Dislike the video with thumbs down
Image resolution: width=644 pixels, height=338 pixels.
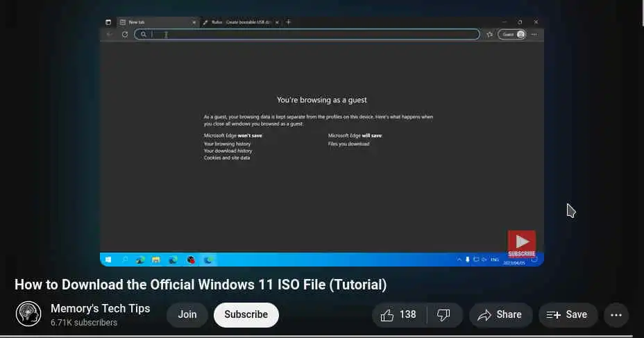point(443,315)
